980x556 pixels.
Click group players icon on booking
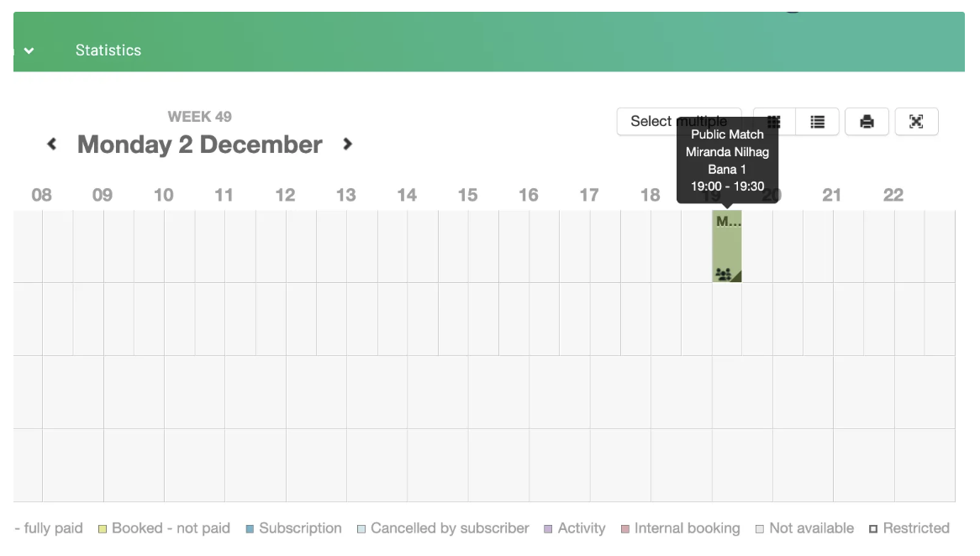coord(722,274)
